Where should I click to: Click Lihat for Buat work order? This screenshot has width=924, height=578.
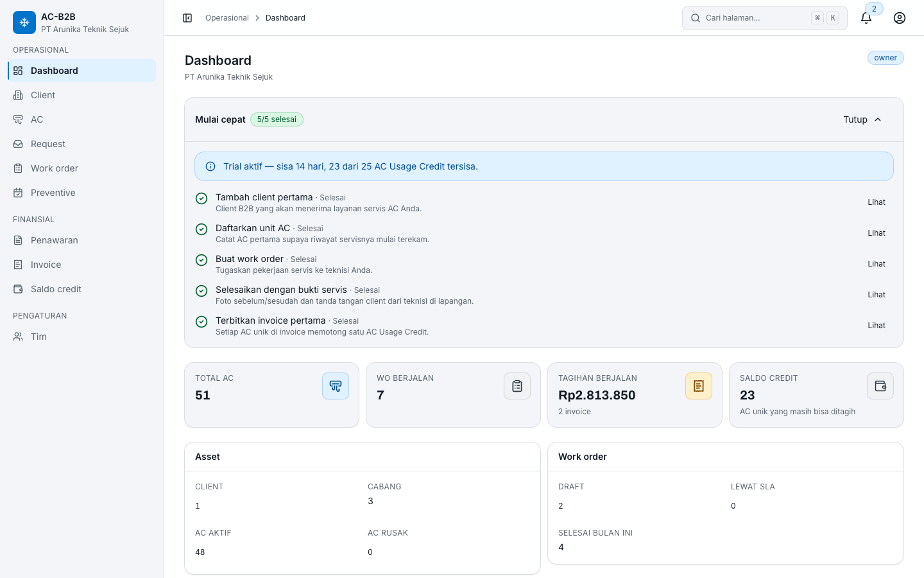tap(877, 264)
